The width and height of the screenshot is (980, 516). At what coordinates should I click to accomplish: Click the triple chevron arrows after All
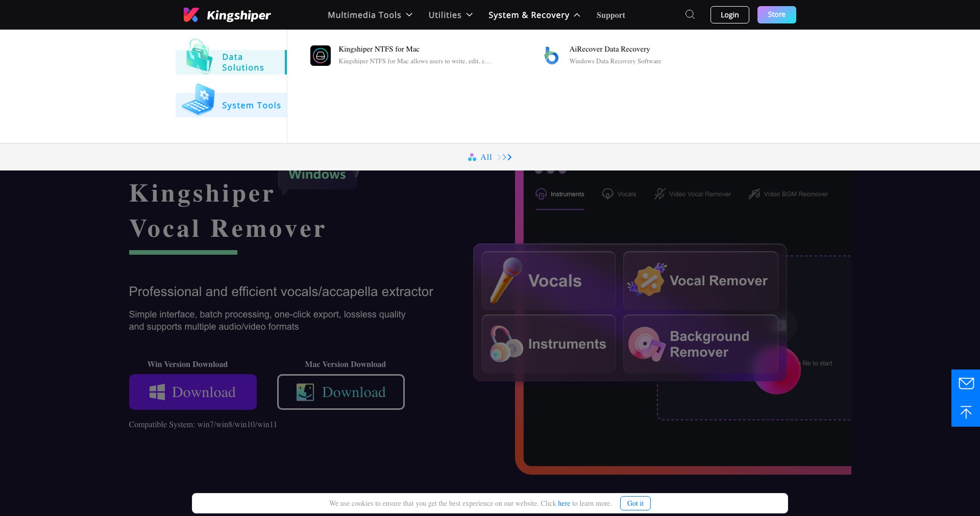click(x=504, y=157)
